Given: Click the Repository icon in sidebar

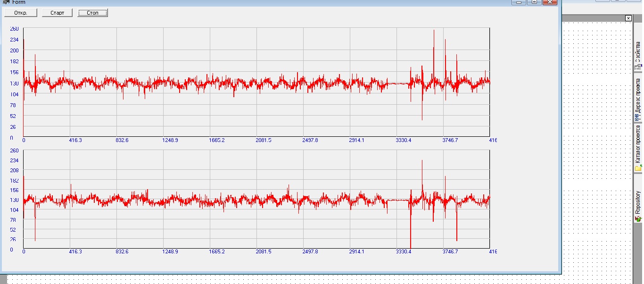Looking at the screenshot, I should (638, 219).
